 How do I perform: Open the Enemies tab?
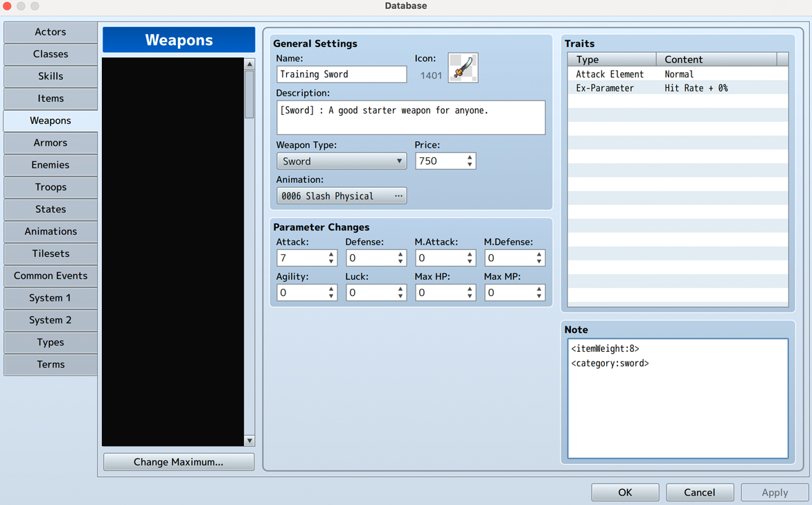click(x=51, y=165)
